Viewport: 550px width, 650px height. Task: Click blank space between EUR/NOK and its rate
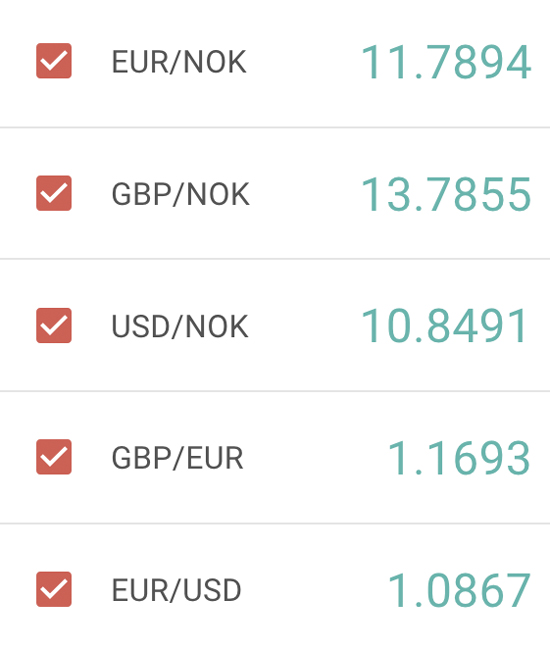coord(304,62)
